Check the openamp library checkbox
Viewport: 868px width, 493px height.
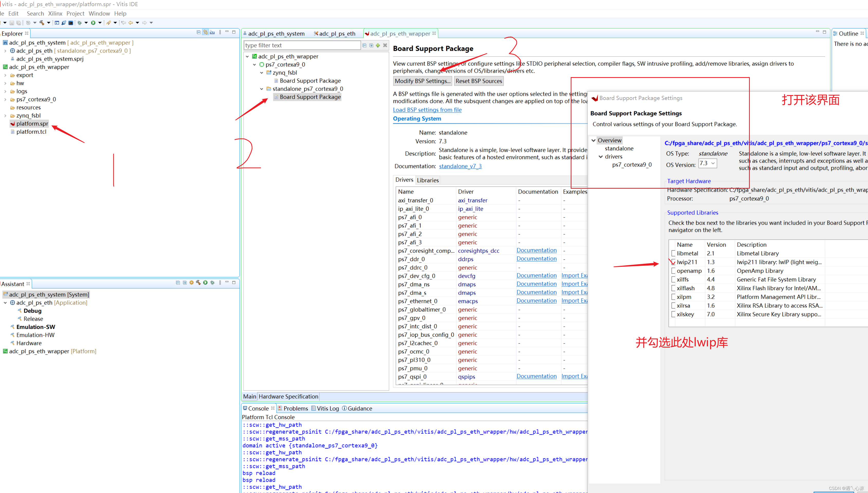coord(673,271)
